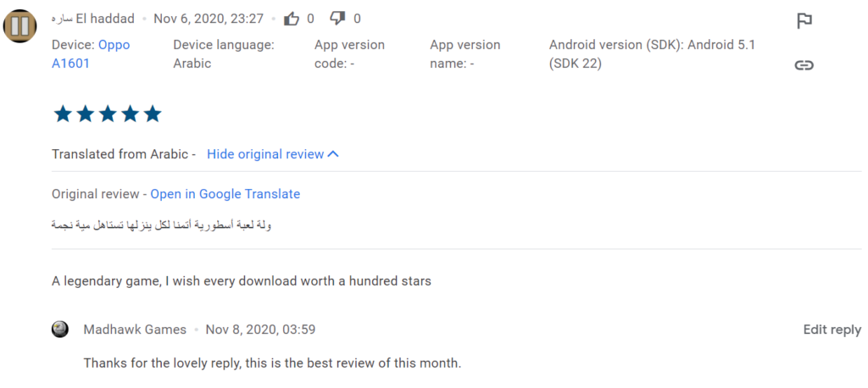The image size is (868, 388).
Task: Click the 'Thanks for the lovely reply' text
Action: click(271, 363)
